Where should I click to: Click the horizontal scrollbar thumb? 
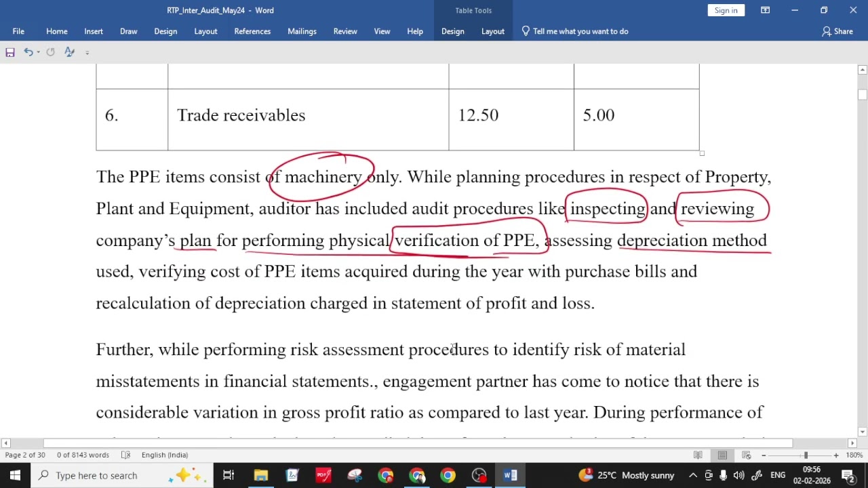point(418,443)
